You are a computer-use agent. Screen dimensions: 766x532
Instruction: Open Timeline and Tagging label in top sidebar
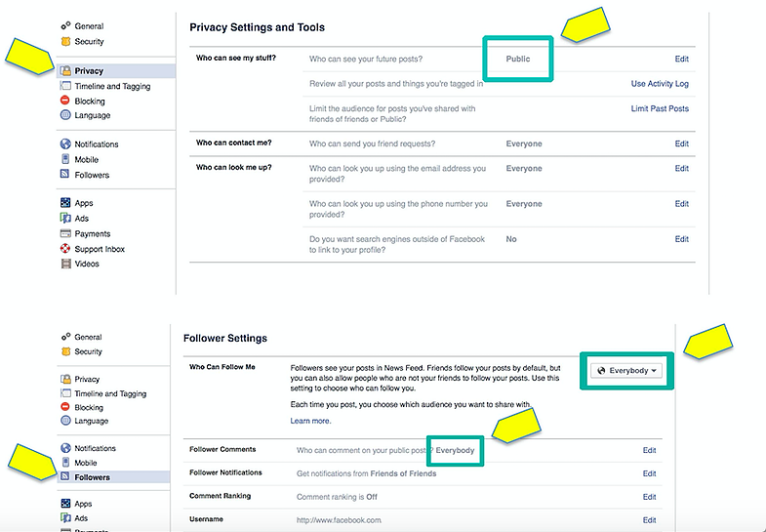point(112,87)
